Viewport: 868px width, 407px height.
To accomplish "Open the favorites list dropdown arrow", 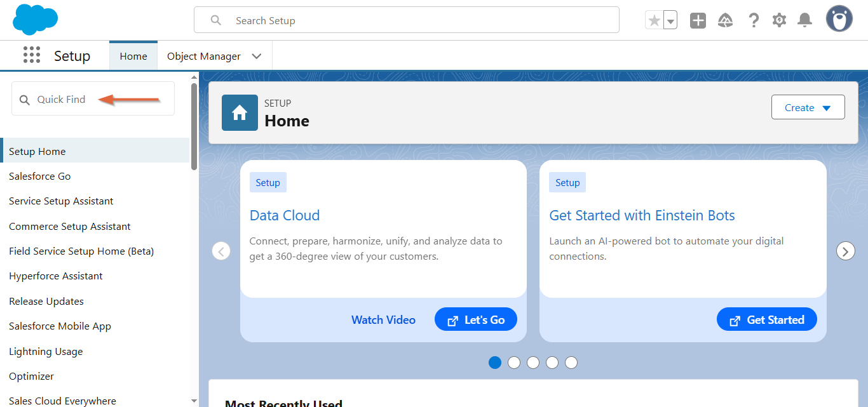I will point(670,20).
